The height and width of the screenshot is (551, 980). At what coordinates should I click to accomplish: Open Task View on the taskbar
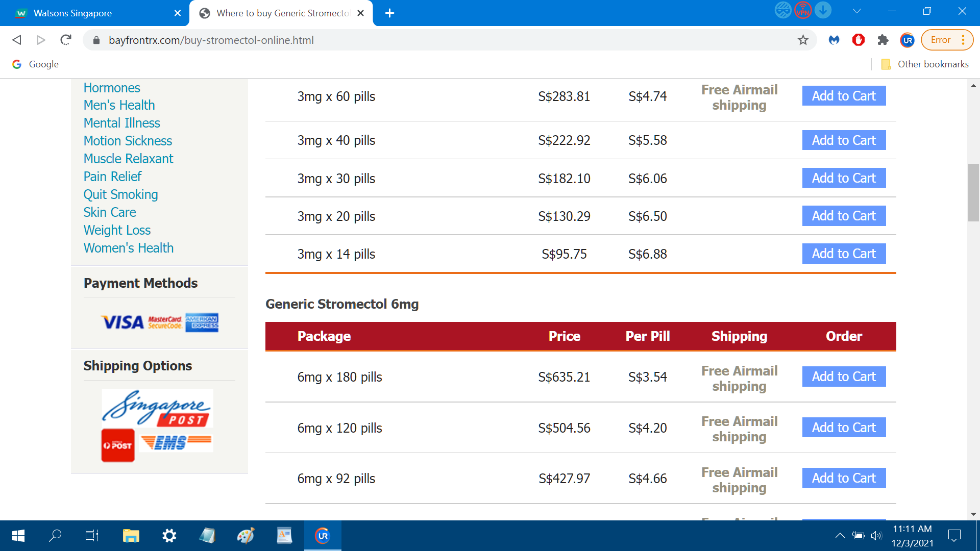point(92,536)
